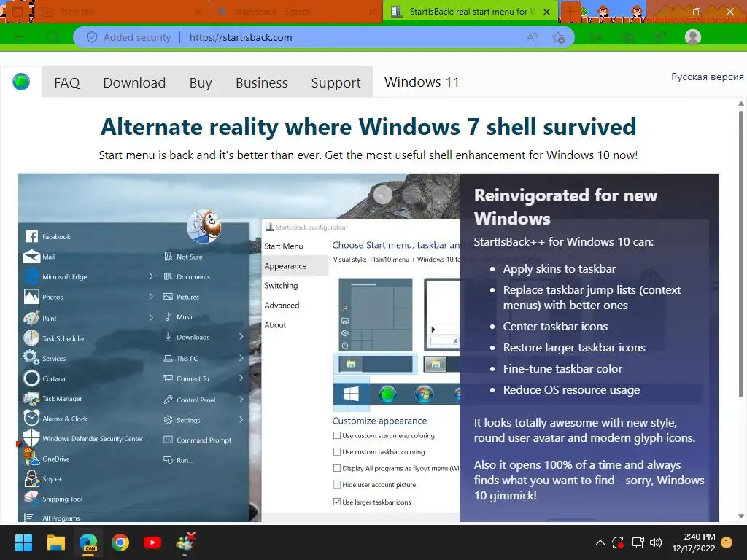Click the Photos icon in start menu

coord(31,297)
